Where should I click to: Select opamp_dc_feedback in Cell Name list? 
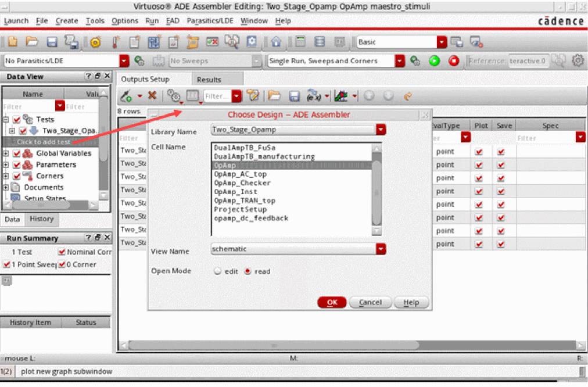coord(251,218)
